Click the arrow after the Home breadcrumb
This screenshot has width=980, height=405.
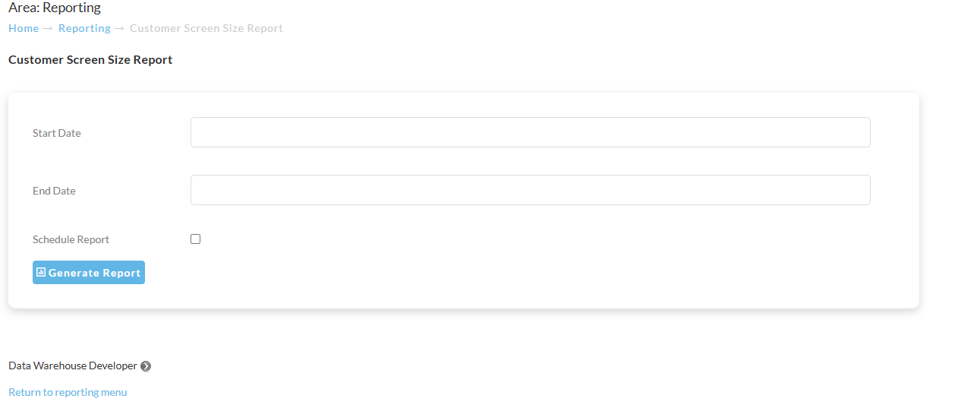coord(48,28)
